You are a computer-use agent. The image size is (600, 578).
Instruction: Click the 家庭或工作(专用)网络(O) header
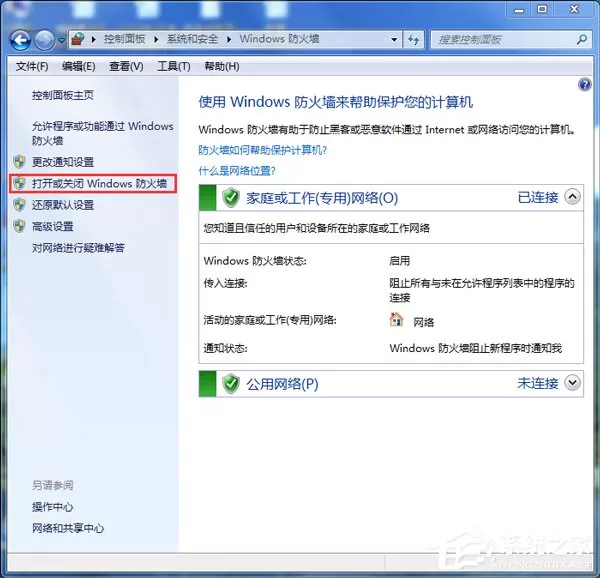[x=322, y=198]
